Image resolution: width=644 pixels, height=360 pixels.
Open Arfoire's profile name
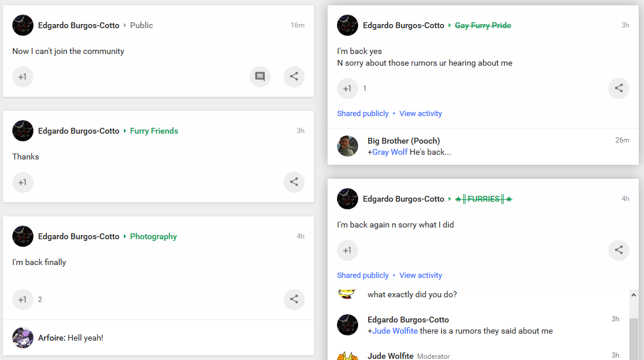pyautogui.click(x=52, y=338)
